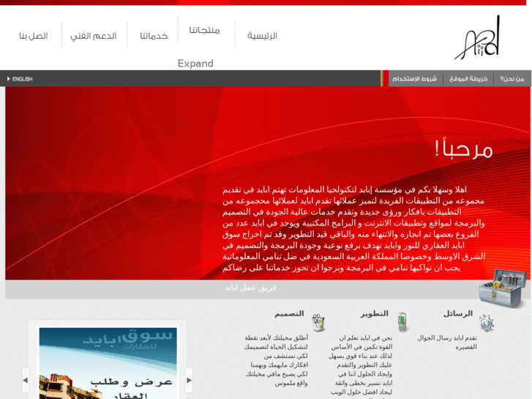The image size is (532, 399).
Task: Open the سوق ابايد real estate thumbnail
Action: coord(108,363)
